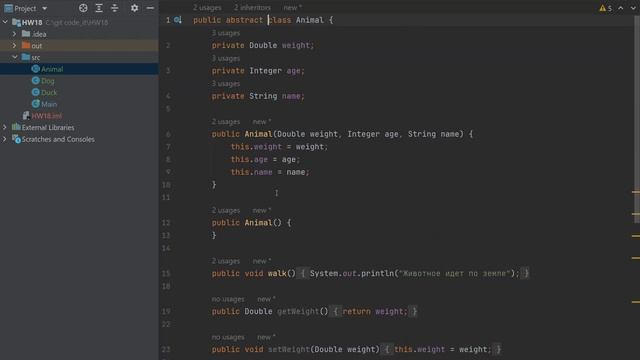Click the Project panel window icon

(x=8, y=8)
